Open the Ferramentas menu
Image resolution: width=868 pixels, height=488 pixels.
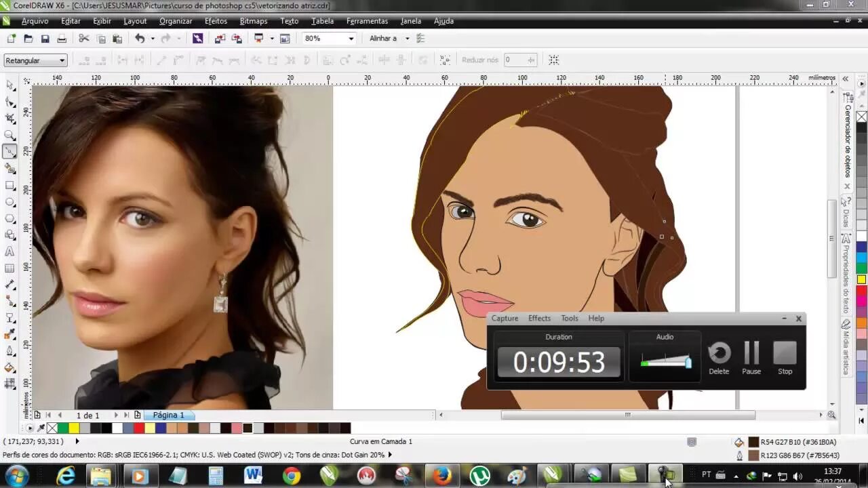click(x=367, y=21)
